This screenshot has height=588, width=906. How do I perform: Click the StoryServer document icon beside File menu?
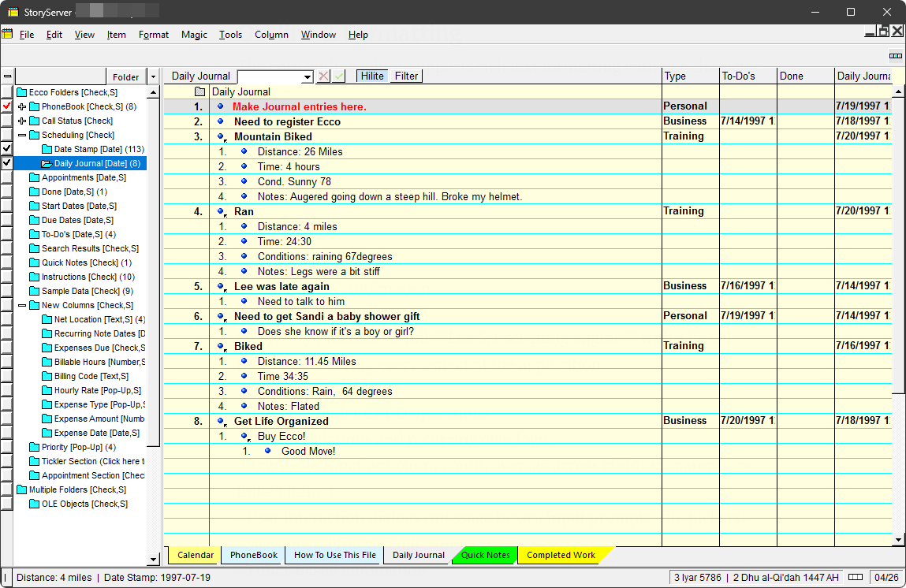tap(7, 34)
